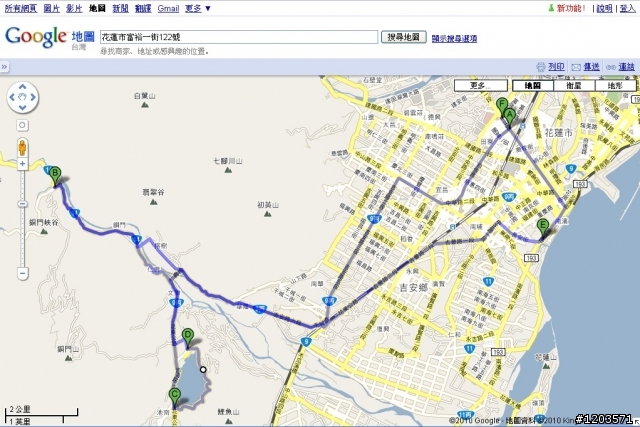Viewport: 640px width, 427px height.
Task: Click the 顯示搜尋選項 link
Action: [454, 38]
